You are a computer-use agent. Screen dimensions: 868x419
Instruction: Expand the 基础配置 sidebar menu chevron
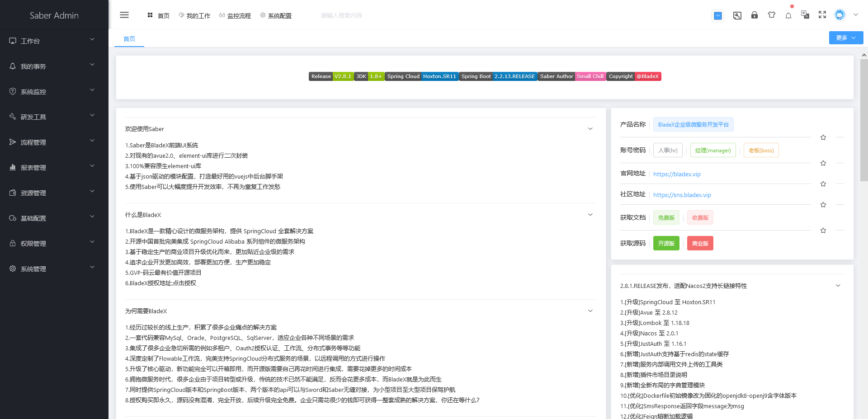[x=92, y=217]
